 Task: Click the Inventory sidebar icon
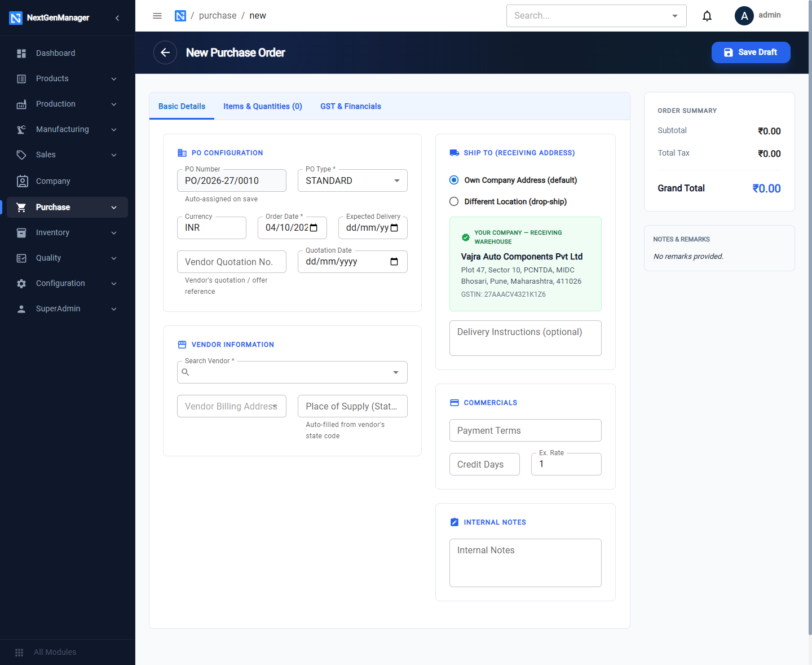(x=21, y=232)
